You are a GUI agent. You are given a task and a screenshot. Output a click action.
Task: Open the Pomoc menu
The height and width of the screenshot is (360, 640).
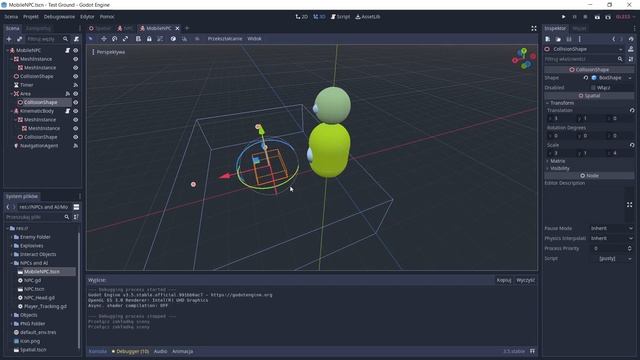tap(107, 17)
